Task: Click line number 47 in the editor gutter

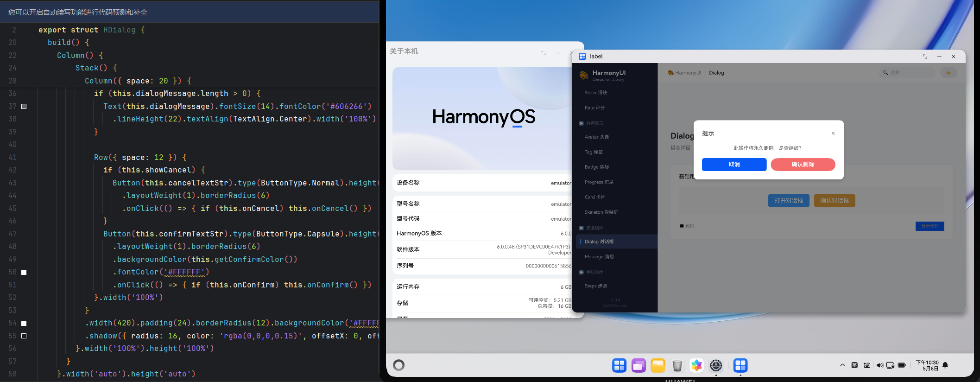Action: pos(13,234)
